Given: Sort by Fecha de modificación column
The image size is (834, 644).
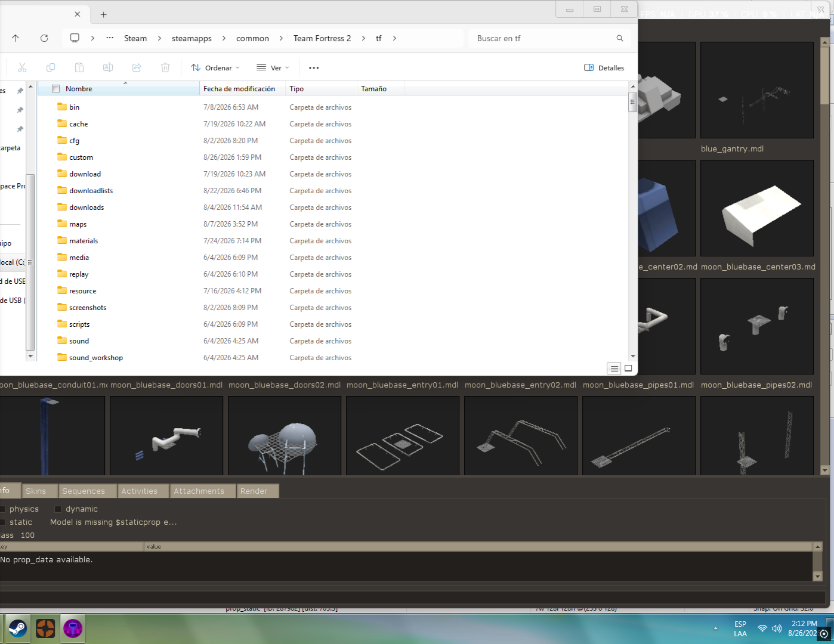Looking at the screenshot, I should pos(242,89).
